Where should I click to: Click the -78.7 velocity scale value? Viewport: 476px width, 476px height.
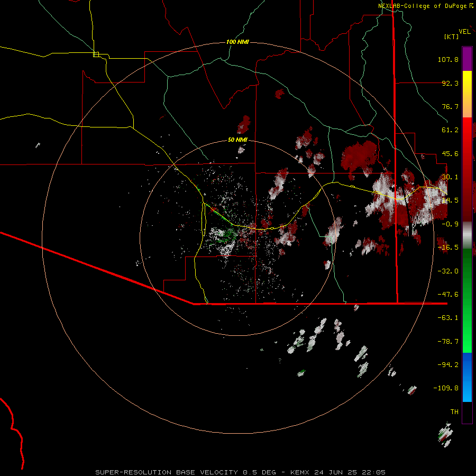click(x=448, y=342)
